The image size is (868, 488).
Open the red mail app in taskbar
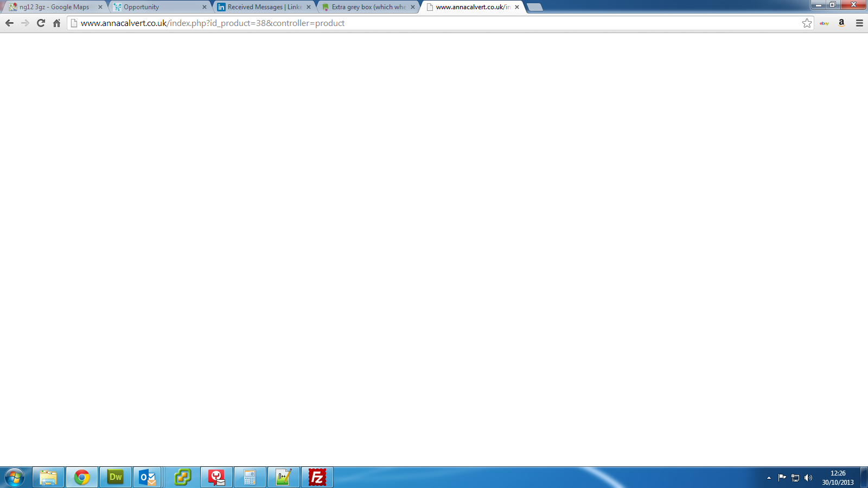pos(216,477)
